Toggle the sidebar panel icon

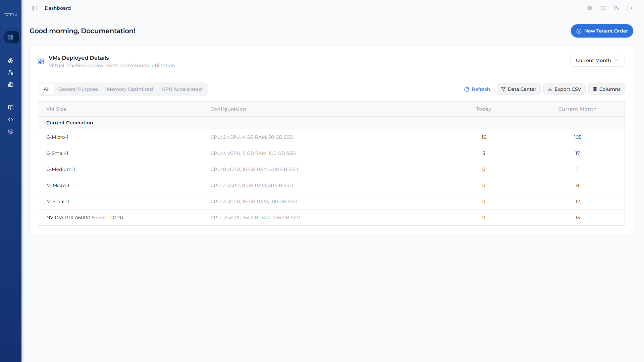pyautogui.click(x=34, y=8)
